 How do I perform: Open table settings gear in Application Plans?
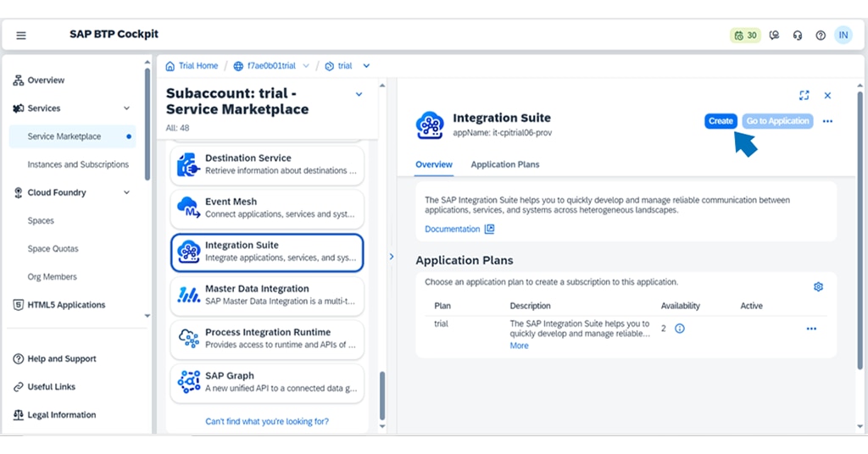pos(818,286)
